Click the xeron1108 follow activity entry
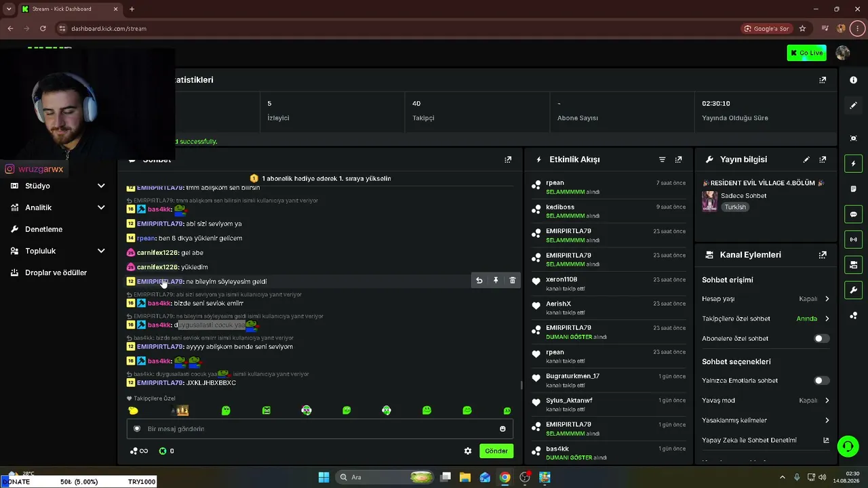 (608, 283)
